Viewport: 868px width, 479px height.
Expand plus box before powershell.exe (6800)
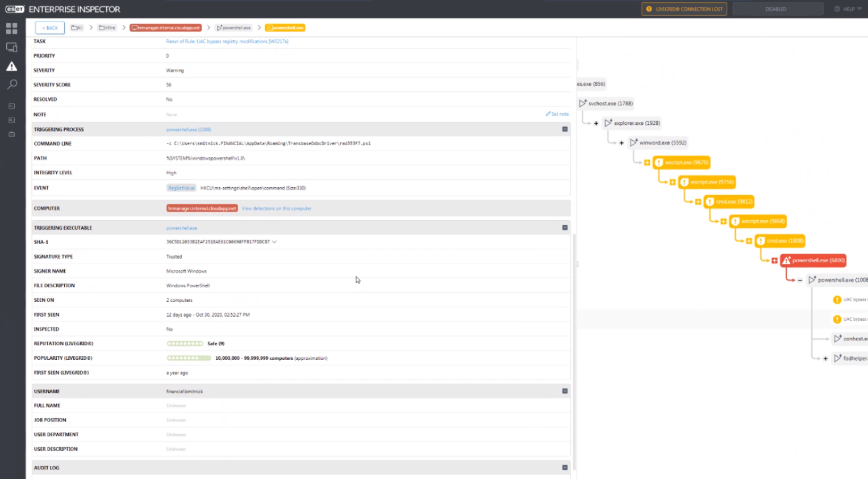coord(774,260)
